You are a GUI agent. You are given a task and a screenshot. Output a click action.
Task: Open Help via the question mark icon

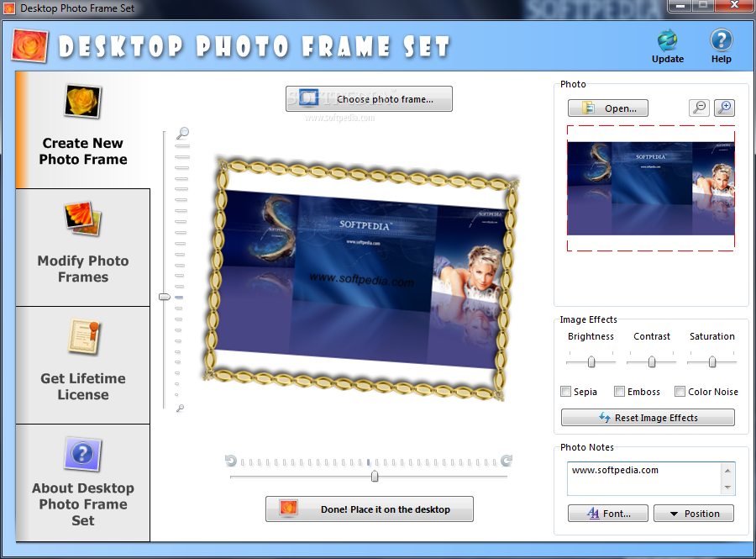(722, 40)
